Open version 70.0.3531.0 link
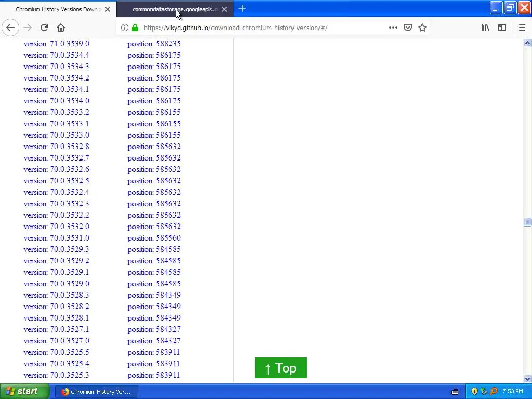532x399 pixels. [56, 238]
